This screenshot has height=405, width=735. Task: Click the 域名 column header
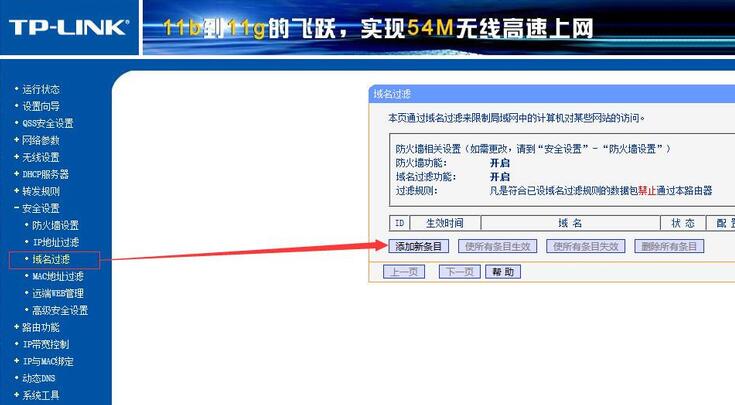coord(570,223)
